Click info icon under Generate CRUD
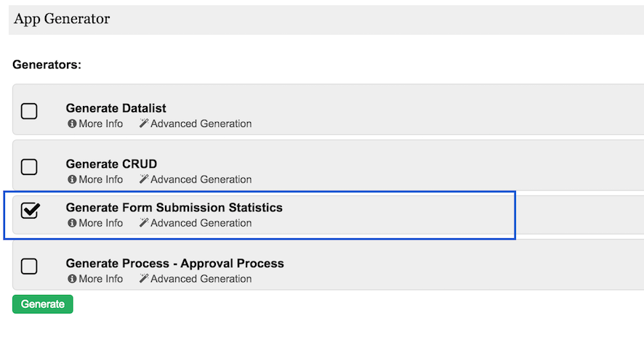The width and height of the screenshot is (644, 353). pyautogui.click(x=72, y=179)
